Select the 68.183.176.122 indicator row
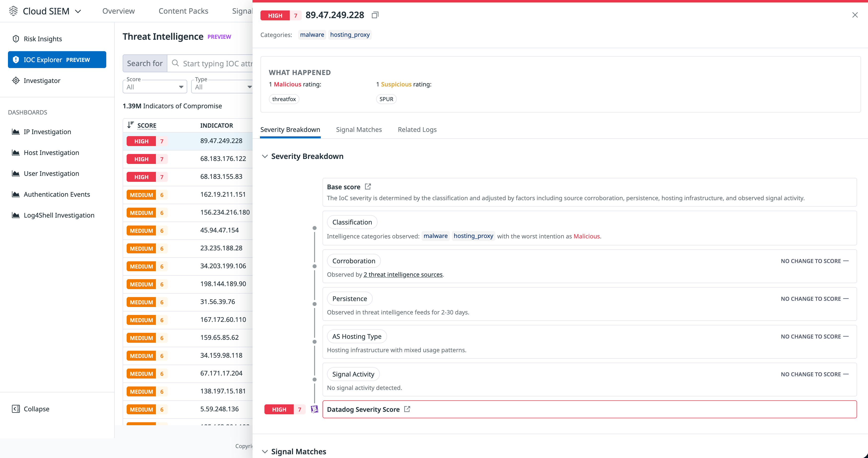 [223, 159]
